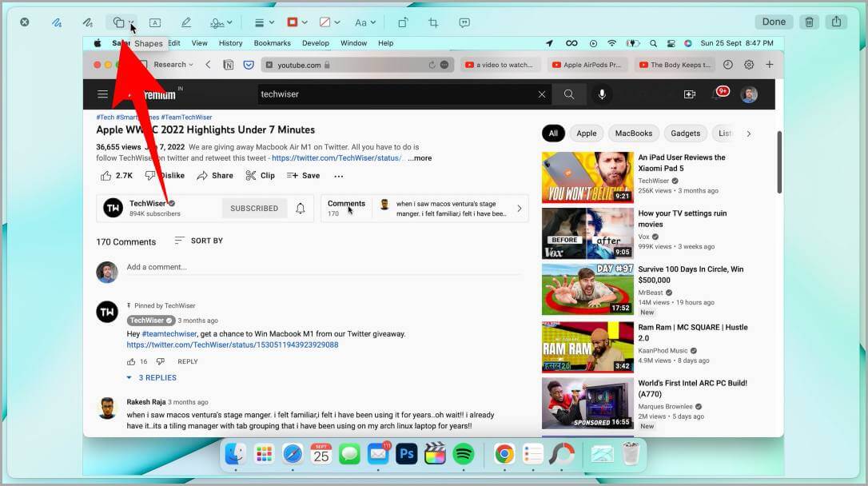Open the red Border Color picker
868x486 pixels.
click(x=297, y=22)
